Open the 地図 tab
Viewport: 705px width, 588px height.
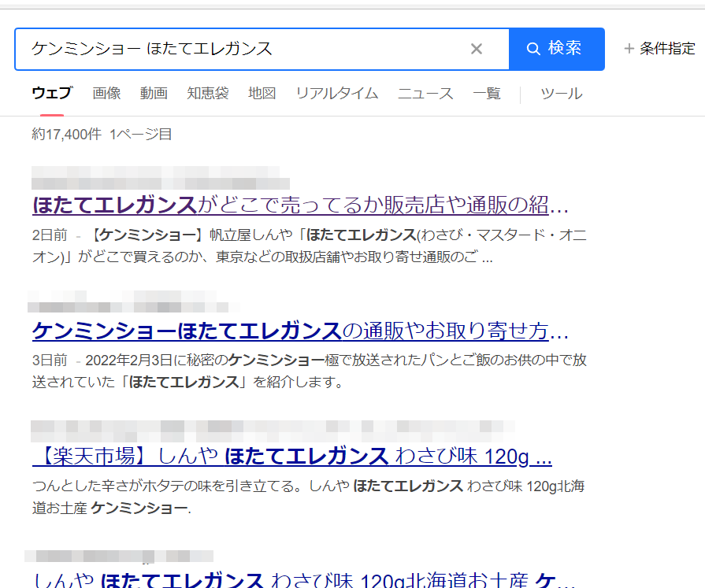point(262,94)
